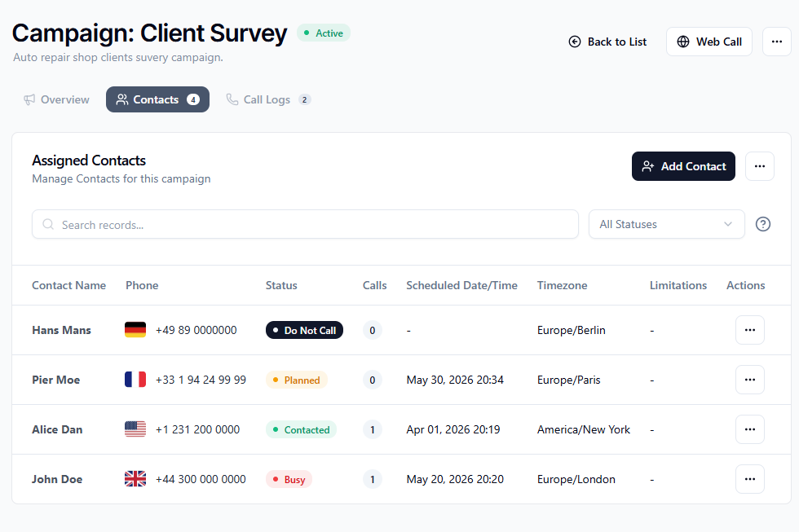Click phone number +44 300 000 0000
Image resolution: width=799 pixels, height=532 pixels.
201,479
